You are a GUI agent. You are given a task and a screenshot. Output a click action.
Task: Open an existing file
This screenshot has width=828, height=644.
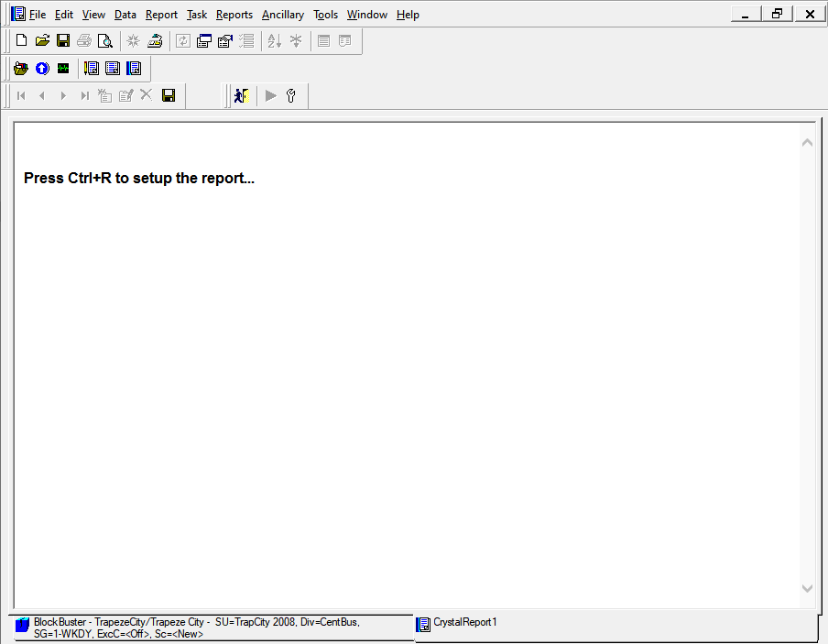[42, 40]
